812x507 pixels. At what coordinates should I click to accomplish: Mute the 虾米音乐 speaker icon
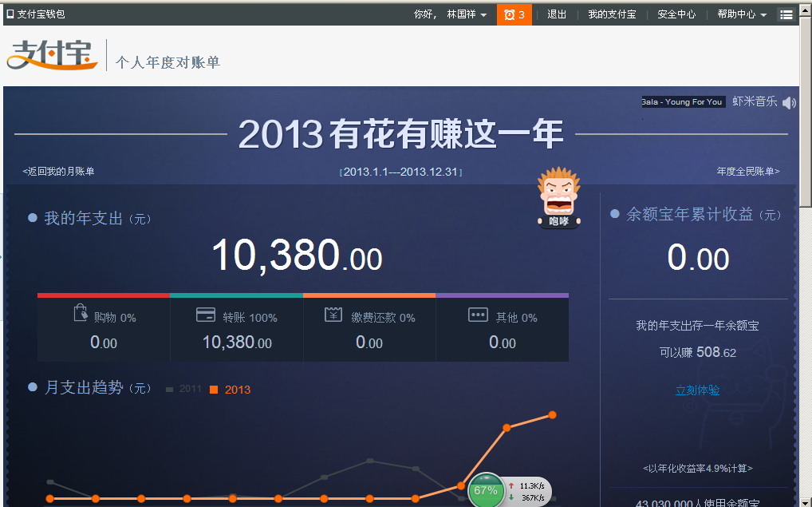[x=789, y=103]
